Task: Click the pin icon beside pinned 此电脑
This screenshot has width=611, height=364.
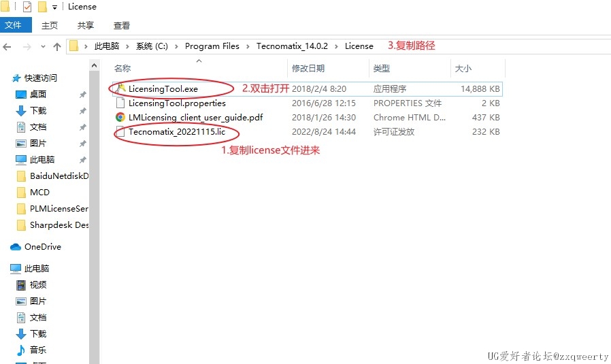Action: (82, 160)
